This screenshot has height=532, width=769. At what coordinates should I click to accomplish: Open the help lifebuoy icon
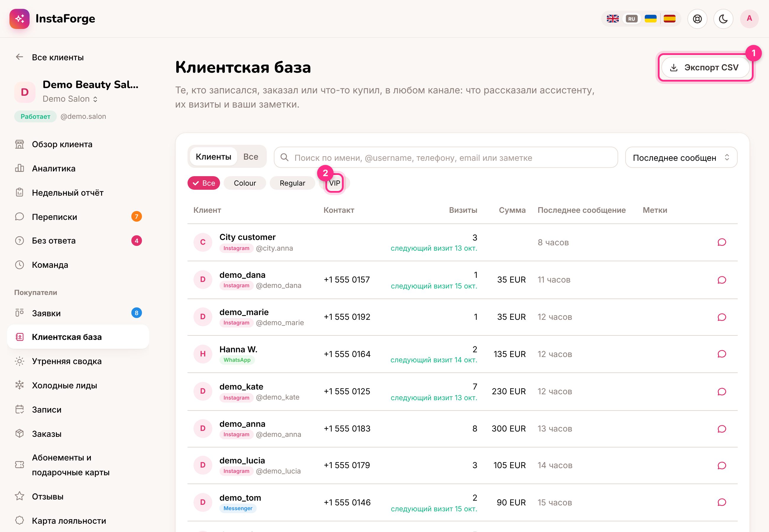point(697,19)
